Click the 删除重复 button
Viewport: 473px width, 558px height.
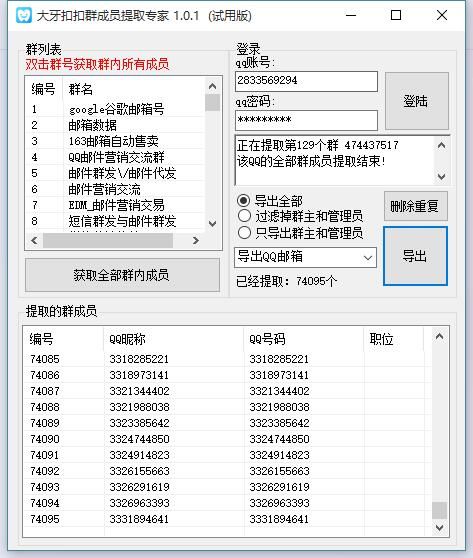tap(415, 206)
